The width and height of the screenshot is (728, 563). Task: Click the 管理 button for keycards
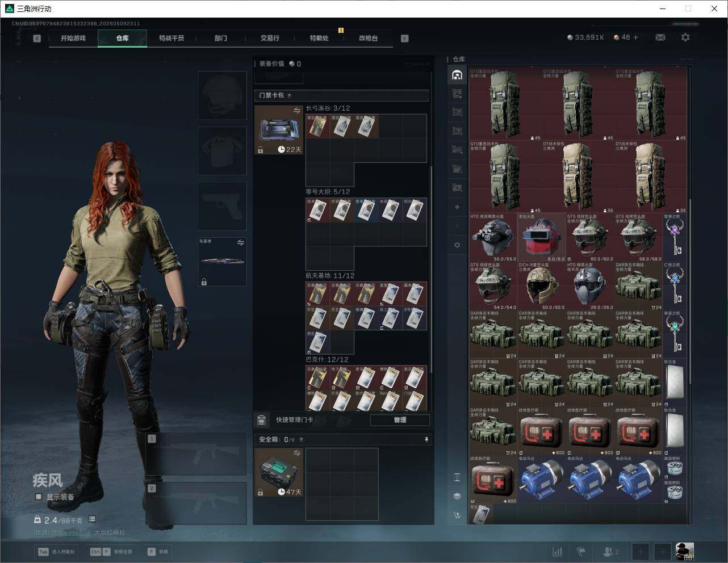400,420
